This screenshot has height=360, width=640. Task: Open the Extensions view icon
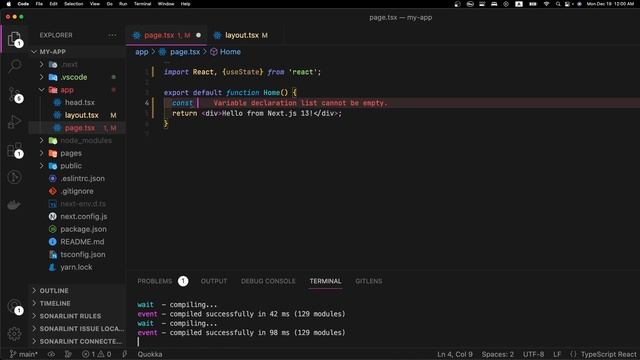point(15,150)
